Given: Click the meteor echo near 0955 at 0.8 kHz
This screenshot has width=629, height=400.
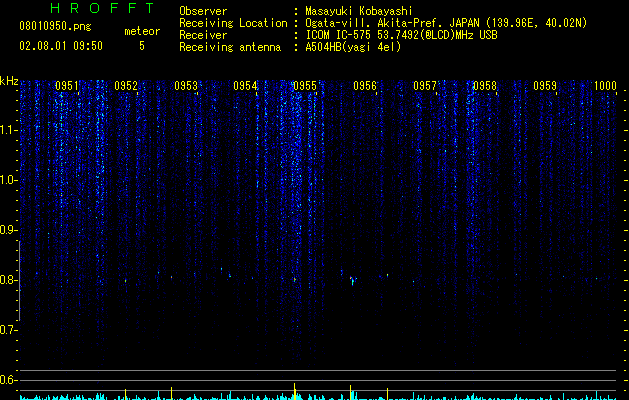Looking at the screenshot, I should 294,279.
